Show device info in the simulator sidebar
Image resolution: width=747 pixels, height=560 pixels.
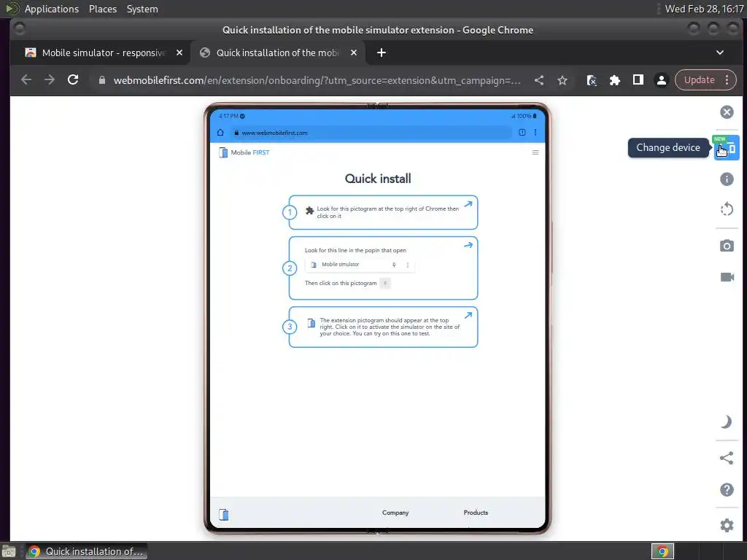pyautogui.click(x=727, y=179)
